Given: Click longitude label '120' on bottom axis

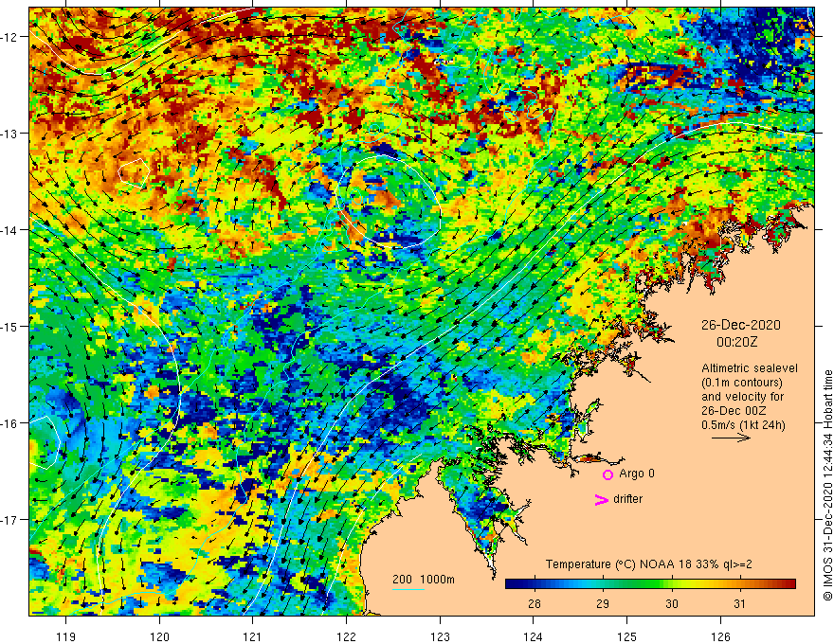Looking at the screenshot, I should pos(159,636).
